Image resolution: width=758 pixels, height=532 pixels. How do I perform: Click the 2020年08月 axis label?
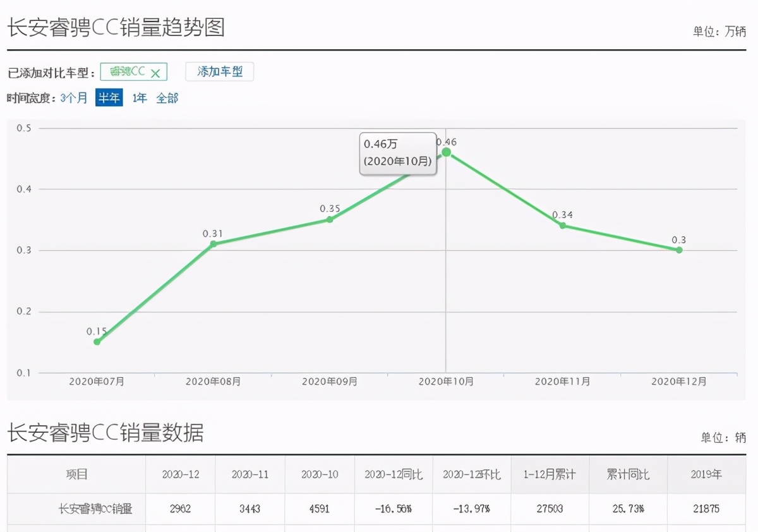pyautogui.click(x=213, y=382)
